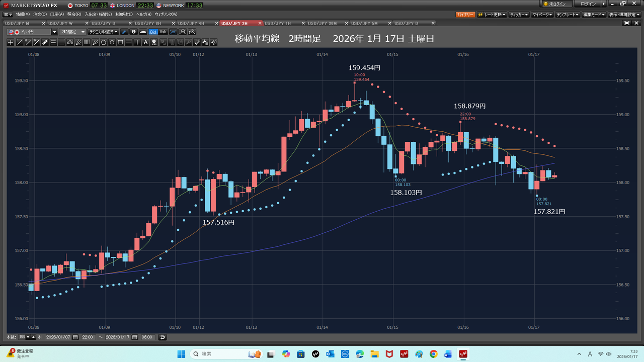The image size is (644, 362).
Task: Open the ドル/円 currency pair dropdown
Action: (x=54, y=32)
